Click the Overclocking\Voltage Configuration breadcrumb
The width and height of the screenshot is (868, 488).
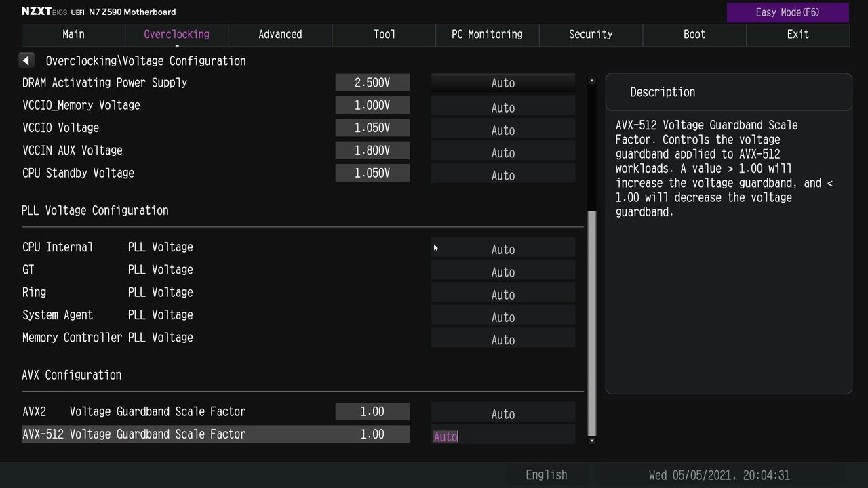point(146,61)
